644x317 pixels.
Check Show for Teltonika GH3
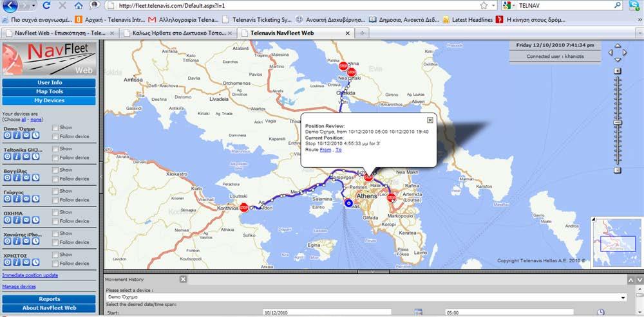pyautogui.click(x=55, y=149)
